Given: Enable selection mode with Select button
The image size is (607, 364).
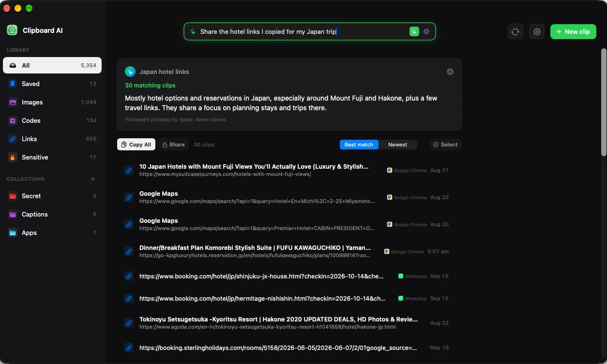Looking at the screenshot, I should 445,145.
